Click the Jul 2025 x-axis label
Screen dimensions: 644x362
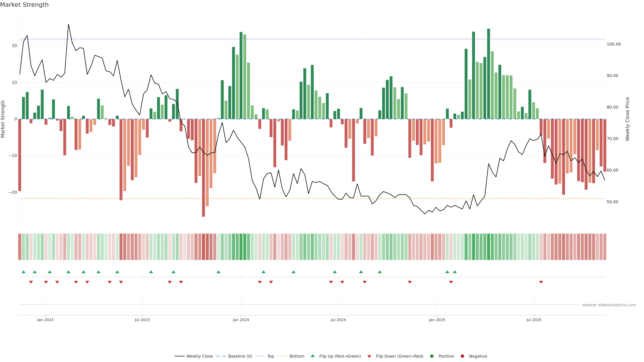tap(534, 320)
